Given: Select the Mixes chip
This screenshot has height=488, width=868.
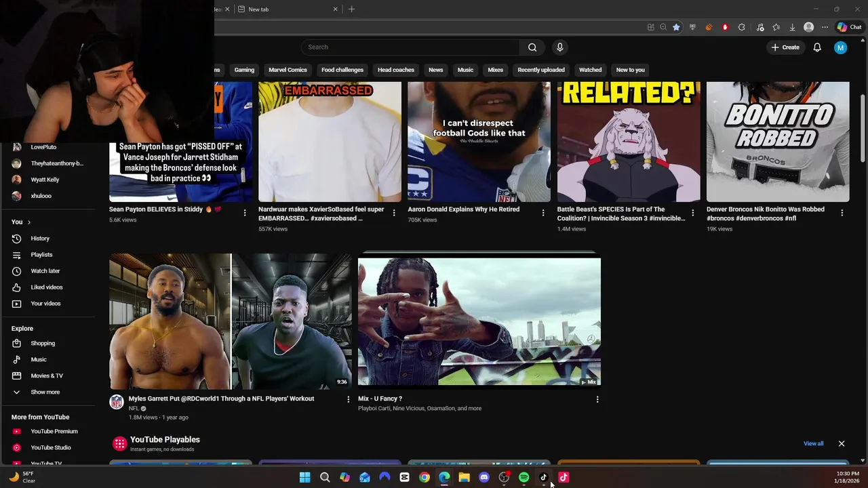Looking at the screenshot, I should pyautogui.click(x=496, y=70).
